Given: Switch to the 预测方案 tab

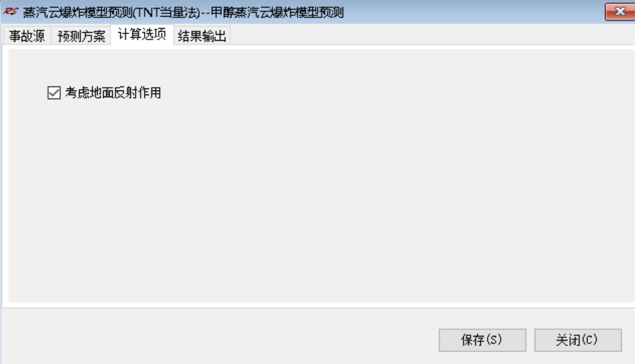Looking at the screenshot, I should (x=81, y=36).
